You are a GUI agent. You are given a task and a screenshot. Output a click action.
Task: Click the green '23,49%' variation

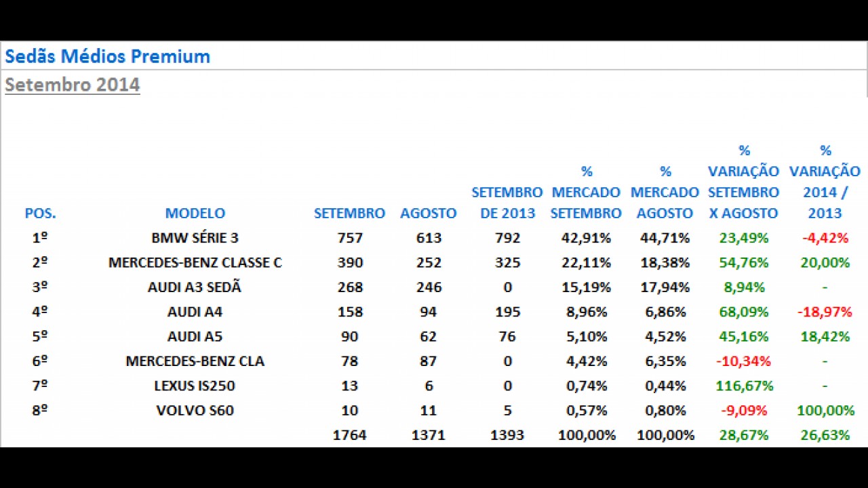tap(745, 238)
